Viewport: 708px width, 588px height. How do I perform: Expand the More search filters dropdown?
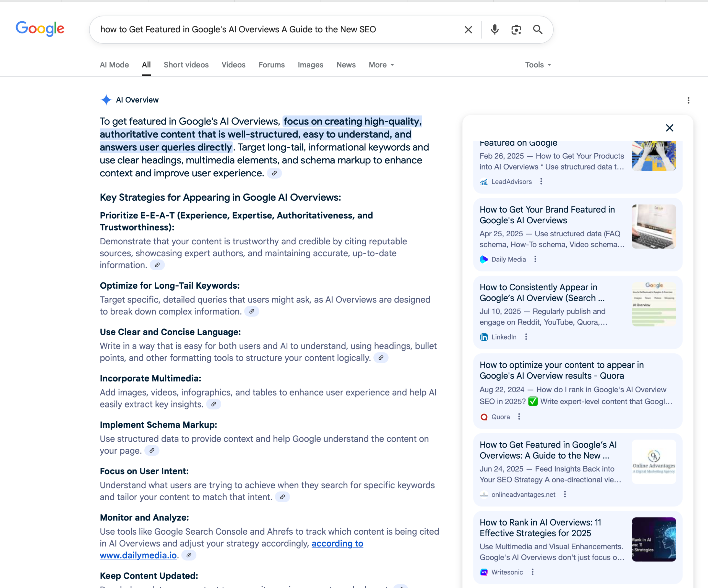click(381, 65)
